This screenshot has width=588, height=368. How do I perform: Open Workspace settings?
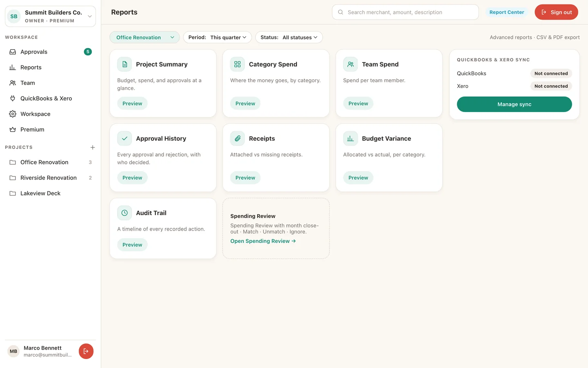click(x=50, y=114)
